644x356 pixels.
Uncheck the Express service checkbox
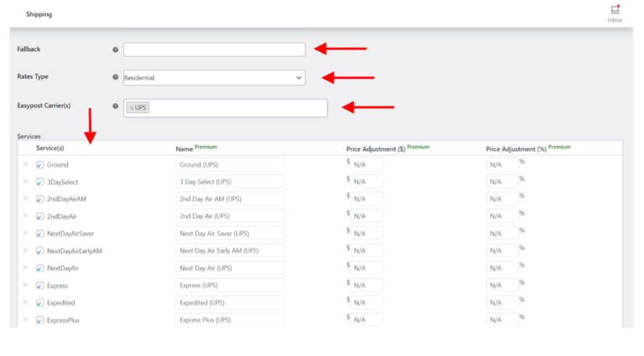click(40, 286)
